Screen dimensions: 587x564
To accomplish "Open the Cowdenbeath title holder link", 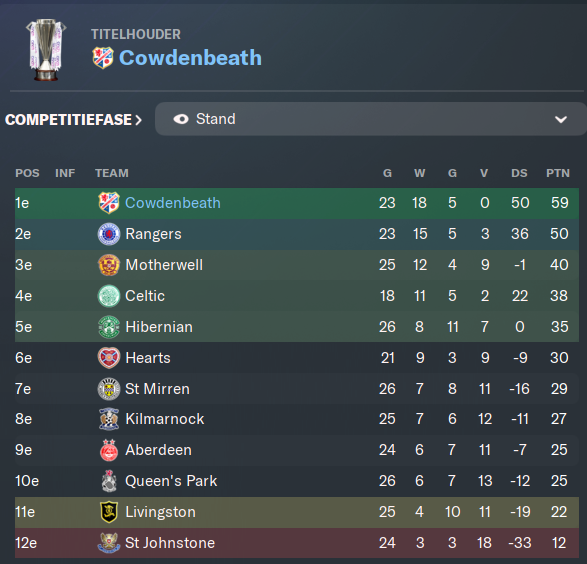I will pyautogui.click(x=190, y=58).
